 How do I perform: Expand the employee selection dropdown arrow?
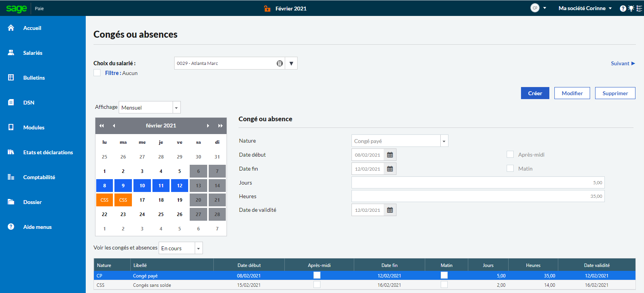291,63
